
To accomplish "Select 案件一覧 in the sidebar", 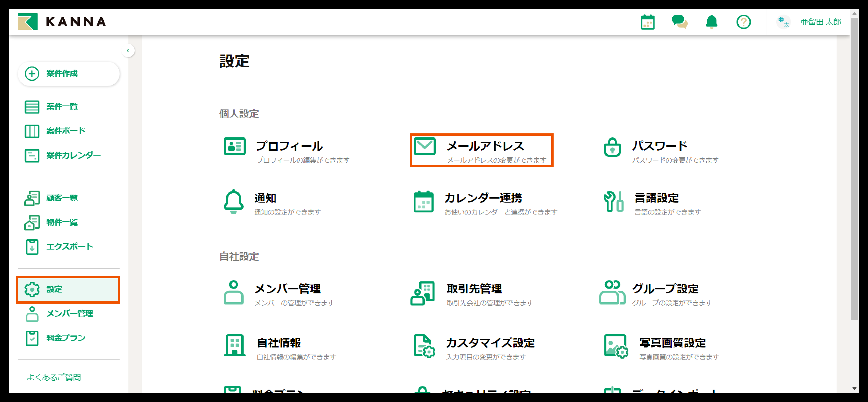I will [62, 107].
